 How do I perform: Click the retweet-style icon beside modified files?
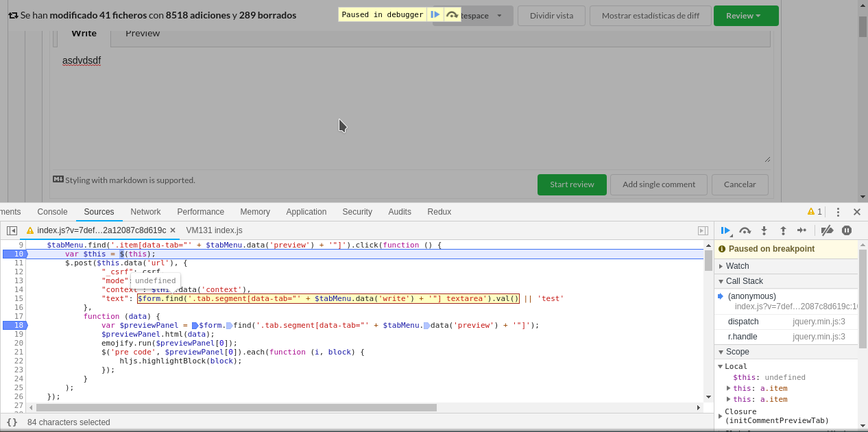[13, 15]
